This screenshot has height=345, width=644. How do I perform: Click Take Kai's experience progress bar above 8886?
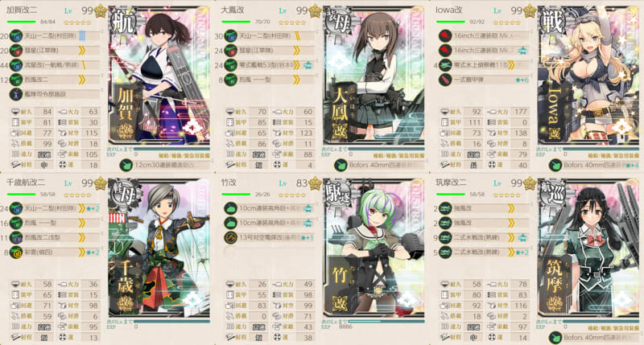click(373, 322)
